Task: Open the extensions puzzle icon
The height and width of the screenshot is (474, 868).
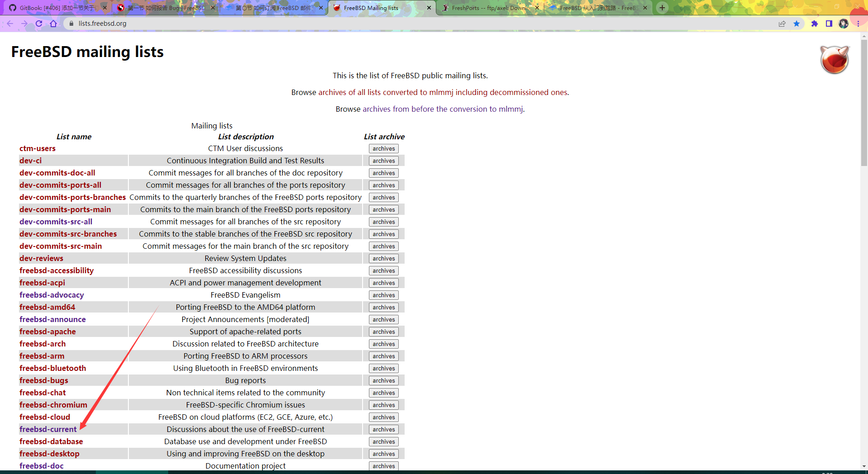Action: pyautogui.click(x=815, y=24)
